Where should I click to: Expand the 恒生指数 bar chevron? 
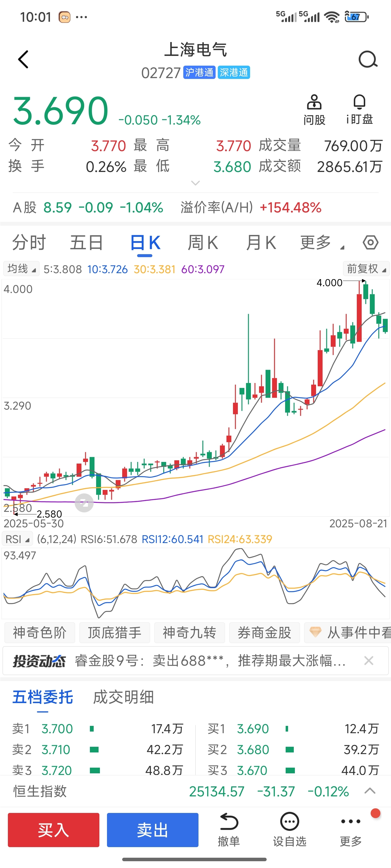coord(370,791)
